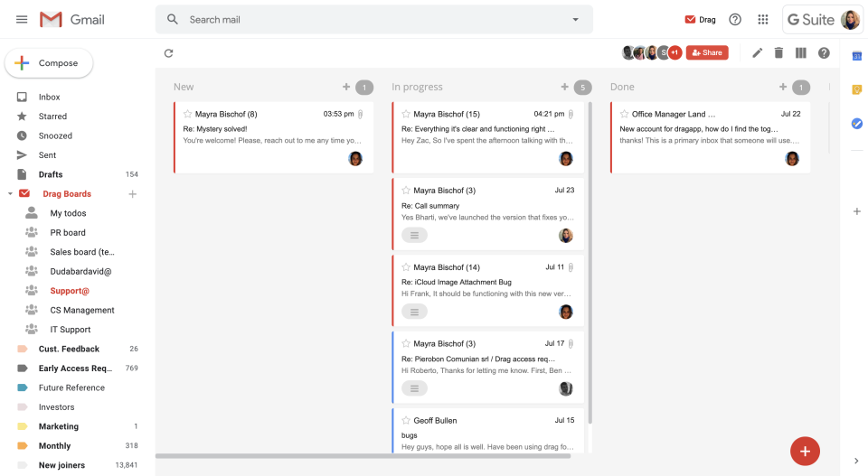Star the Office Manager Land card
Viewport: 868px width, 476px height.
624,115
